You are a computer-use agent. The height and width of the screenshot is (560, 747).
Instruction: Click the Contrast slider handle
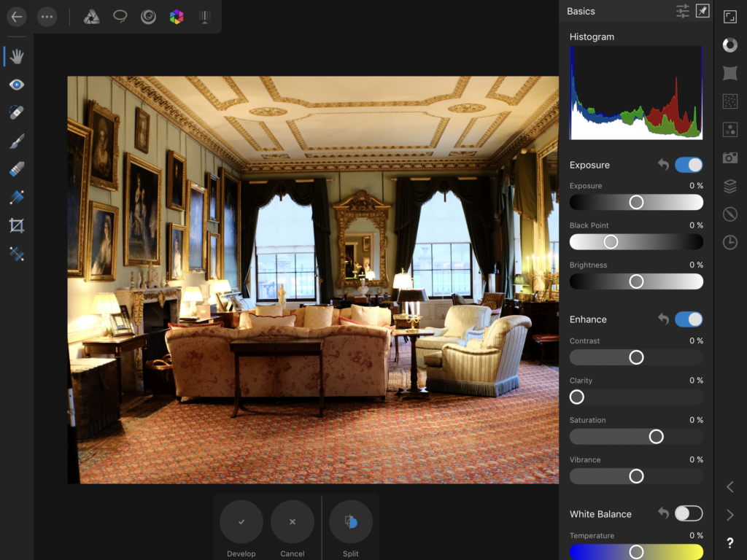[636, 357]
